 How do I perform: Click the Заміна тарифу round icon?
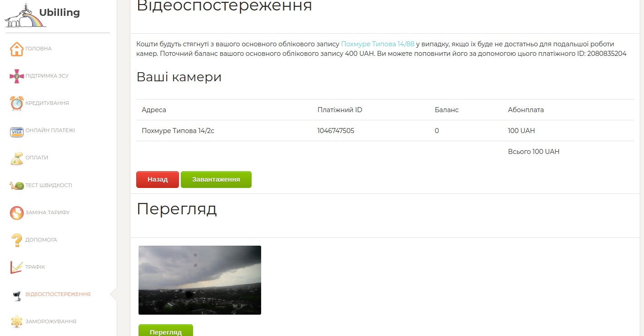tap(16, 213)
